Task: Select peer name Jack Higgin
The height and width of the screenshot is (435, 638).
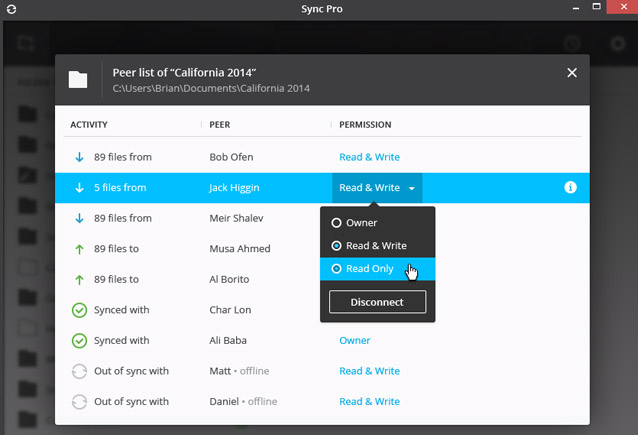Action: pyautogui.click(x=234, y=188)
